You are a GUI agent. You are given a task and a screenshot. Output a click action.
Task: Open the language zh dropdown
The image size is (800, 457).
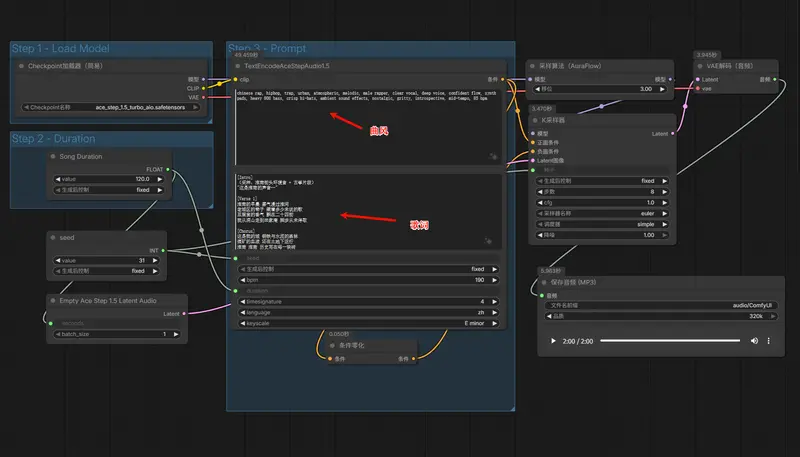tap(368, 312)
